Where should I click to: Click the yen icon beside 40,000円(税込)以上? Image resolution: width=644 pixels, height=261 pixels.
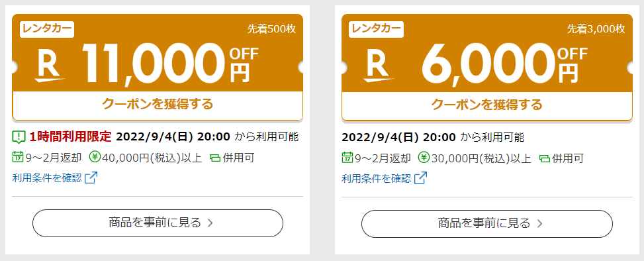[x=95, y=157]
